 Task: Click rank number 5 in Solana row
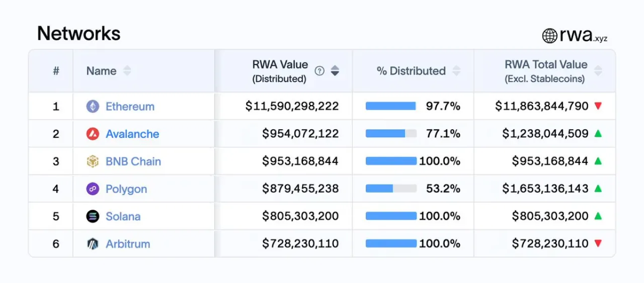56,216
